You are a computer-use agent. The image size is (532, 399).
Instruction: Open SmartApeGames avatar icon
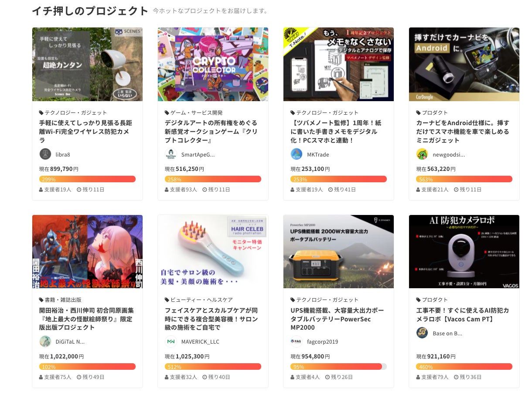coord(171,154)
